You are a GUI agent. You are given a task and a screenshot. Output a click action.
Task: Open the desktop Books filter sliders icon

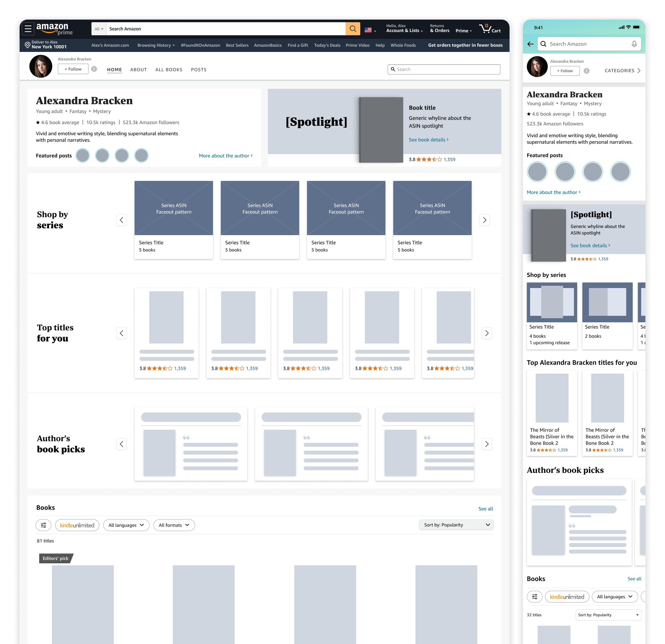click(x=43, y=525)
